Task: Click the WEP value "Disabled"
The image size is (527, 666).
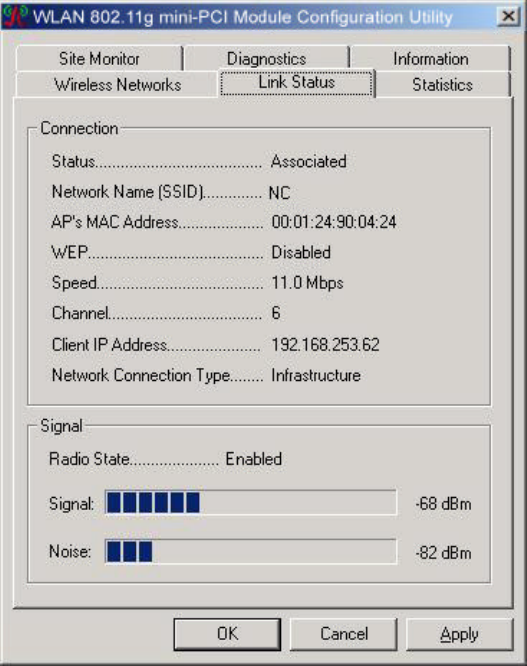Action: [301, 252]
